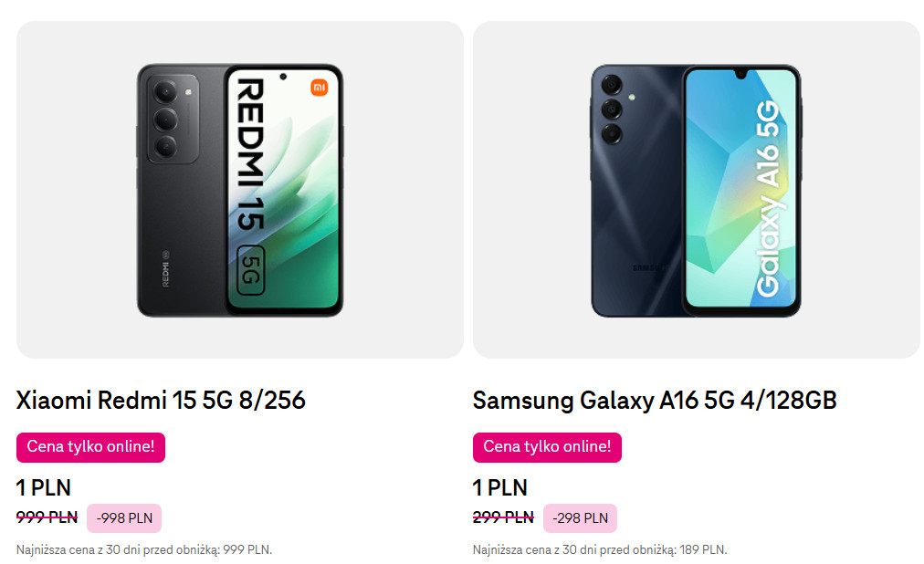
Task: Click the -998 PLN discount badge
Action: [x=124, y=518]
